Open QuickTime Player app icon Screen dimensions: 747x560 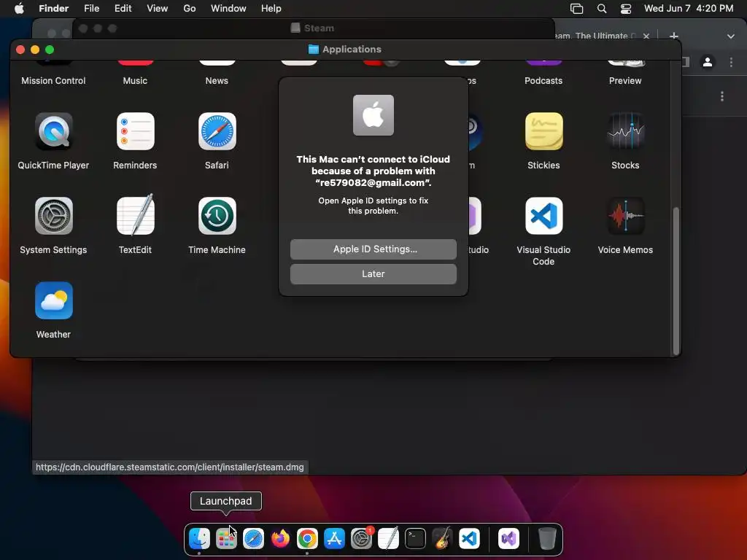(x=53, y=131)
